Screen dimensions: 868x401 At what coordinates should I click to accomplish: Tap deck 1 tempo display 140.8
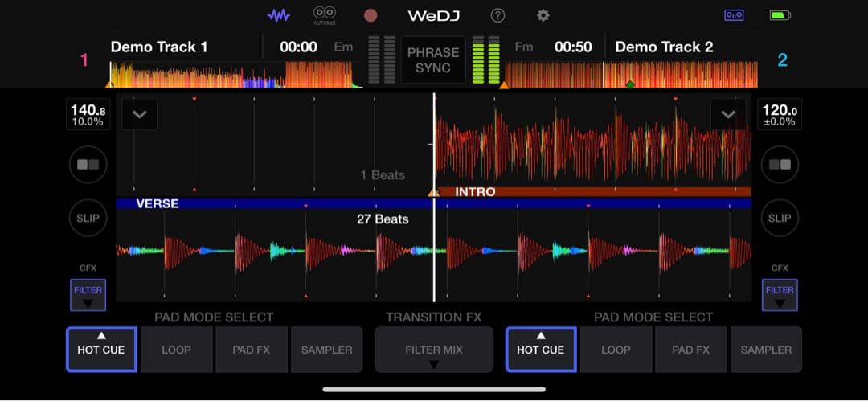coord(88,115)
